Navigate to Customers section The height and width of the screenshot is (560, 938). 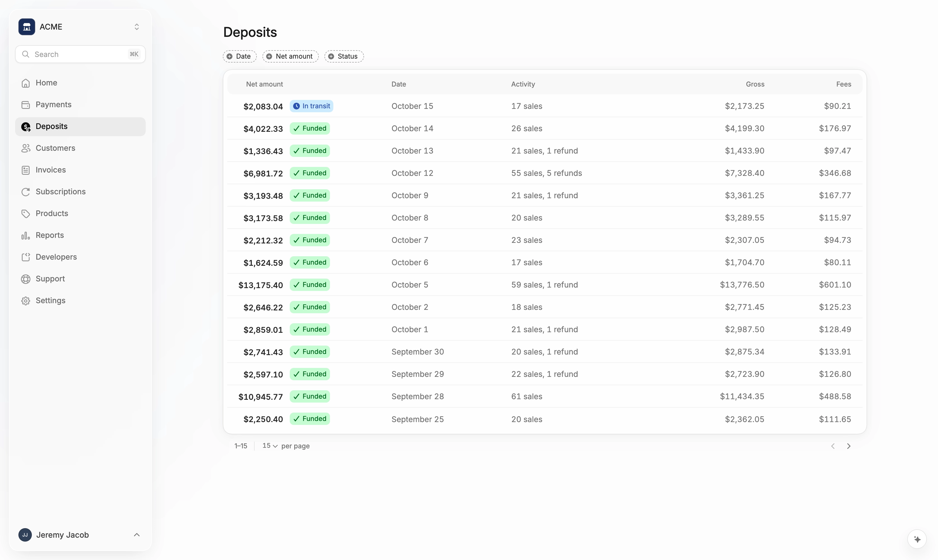pos(80,148)
